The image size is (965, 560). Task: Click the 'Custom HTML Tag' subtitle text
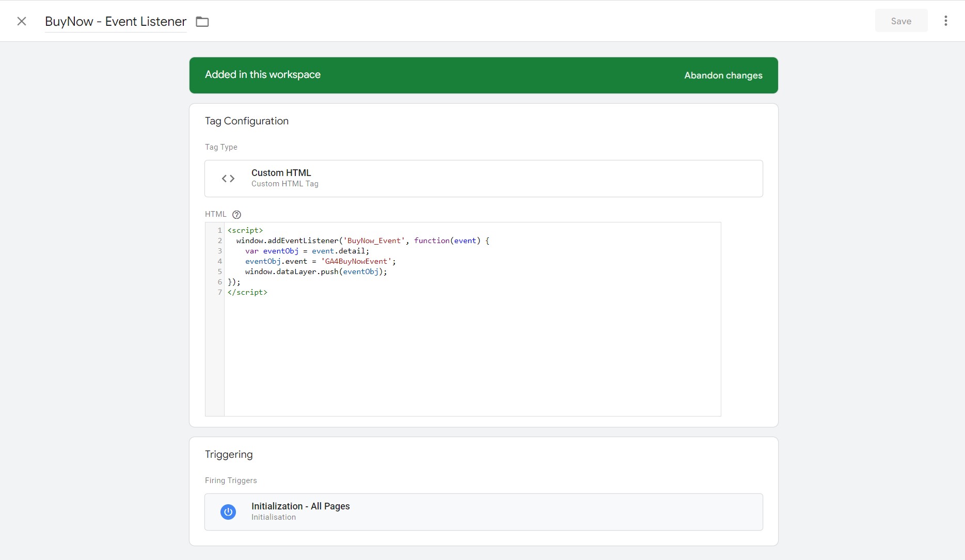[285, 184]
